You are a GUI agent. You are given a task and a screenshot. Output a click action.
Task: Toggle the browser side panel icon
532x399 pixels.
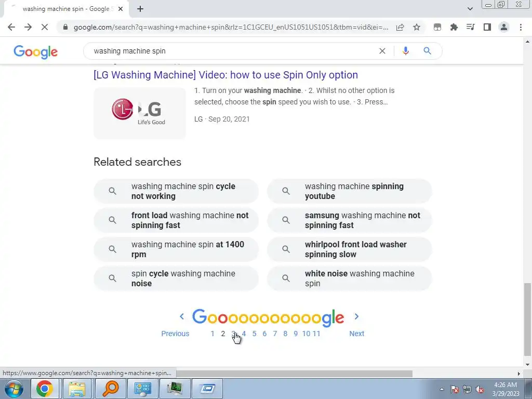(x=487, y=27)
